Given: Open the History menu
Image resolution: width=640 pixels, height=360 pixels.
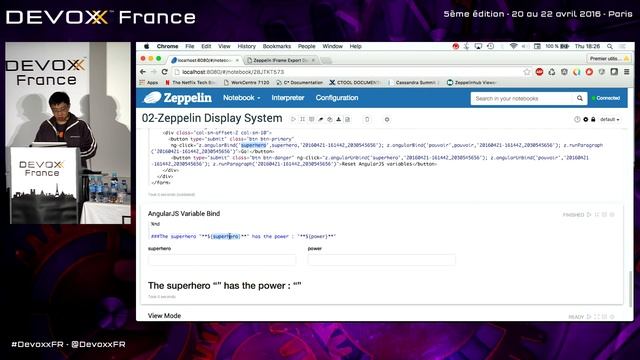Looking at the screenshot, I should click(247, 47).
